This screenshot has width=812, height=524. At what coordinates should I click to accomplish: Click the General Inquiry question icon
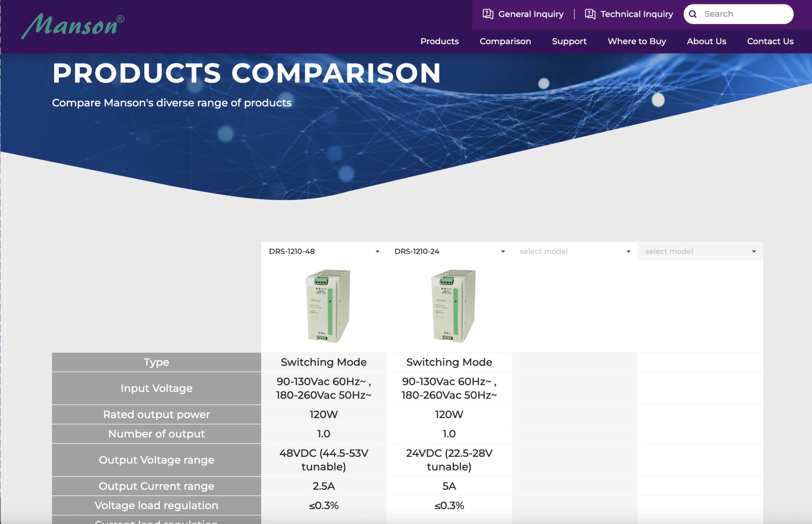tap(488, 14)
